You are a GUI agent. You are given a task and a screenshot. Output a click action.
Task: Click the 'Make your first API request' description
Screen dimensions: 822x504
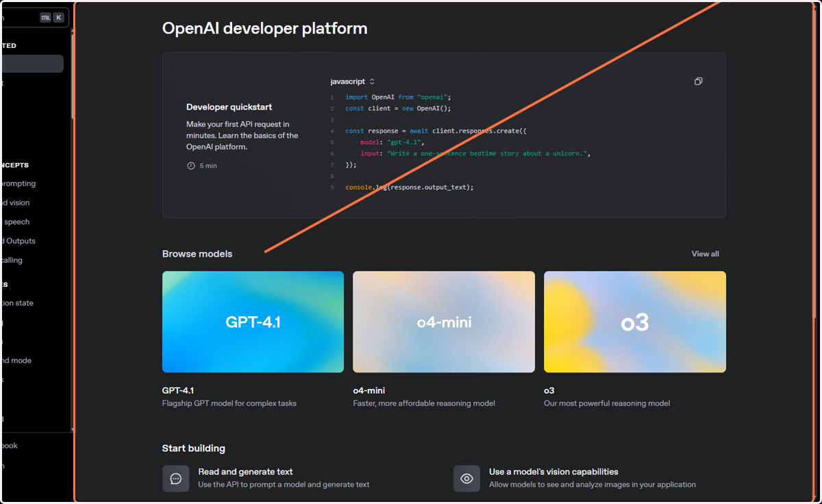click(x=242, y=136)
